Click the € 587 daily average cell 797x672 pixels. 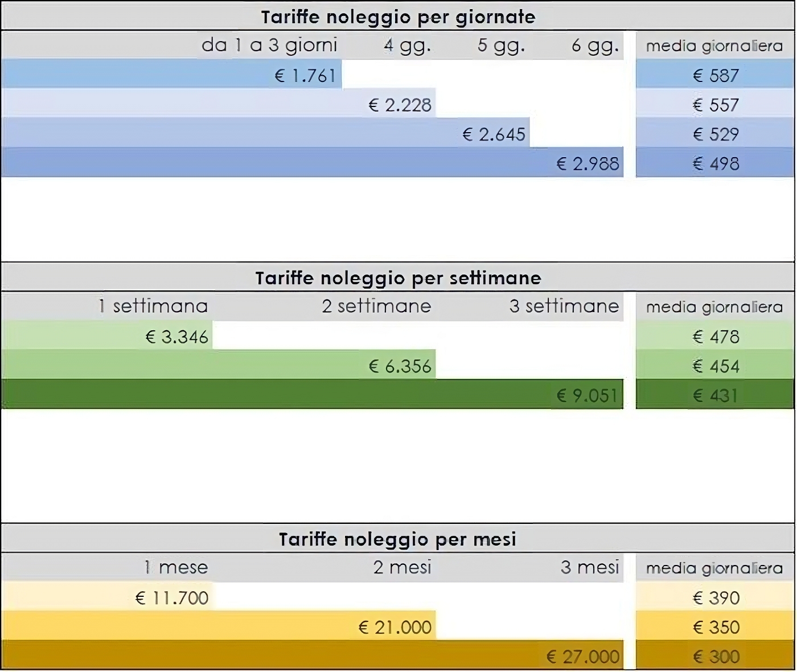(x=715, y=76)
